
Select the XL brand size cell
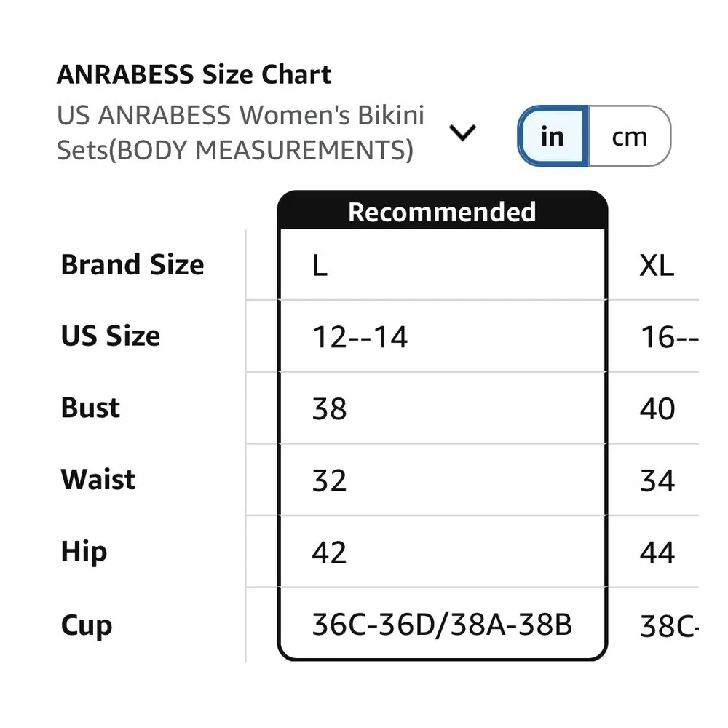coord(656,266)
